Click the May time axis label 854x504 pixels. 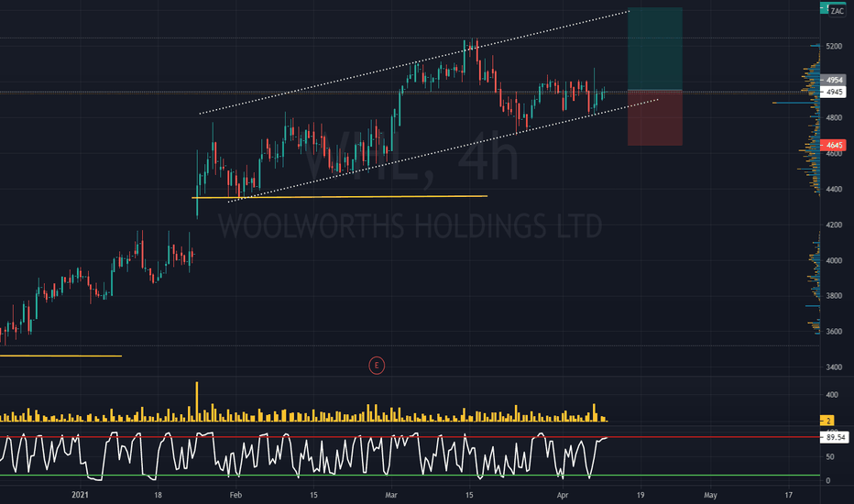click(710, 495)
